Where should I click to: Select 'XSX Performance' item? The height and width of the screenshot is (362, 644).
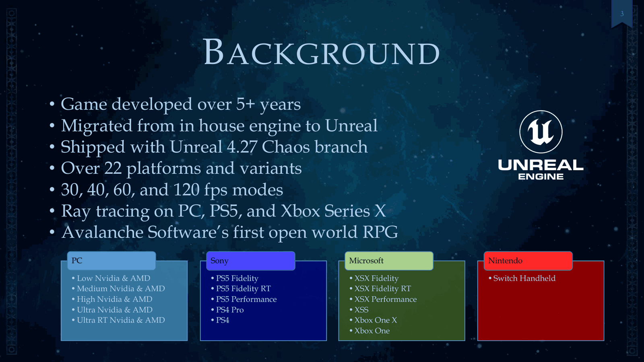[x=386, y=299]
